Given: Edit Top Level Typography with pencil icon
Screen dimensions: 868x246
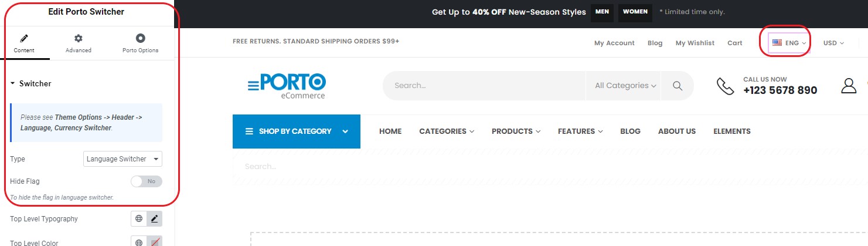Looking at the screenshot, I should (154, 219).
